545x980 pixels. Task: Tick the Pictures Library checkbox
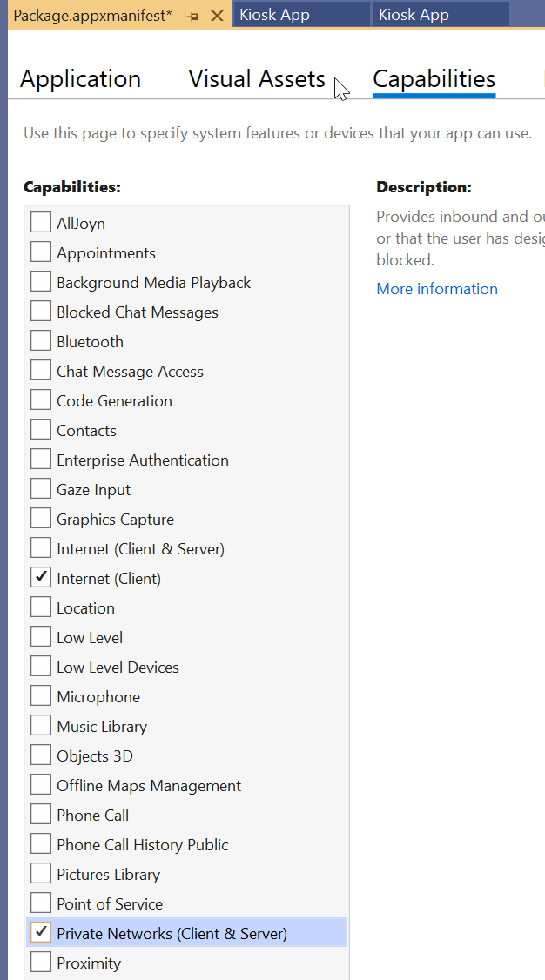[41, 874]
